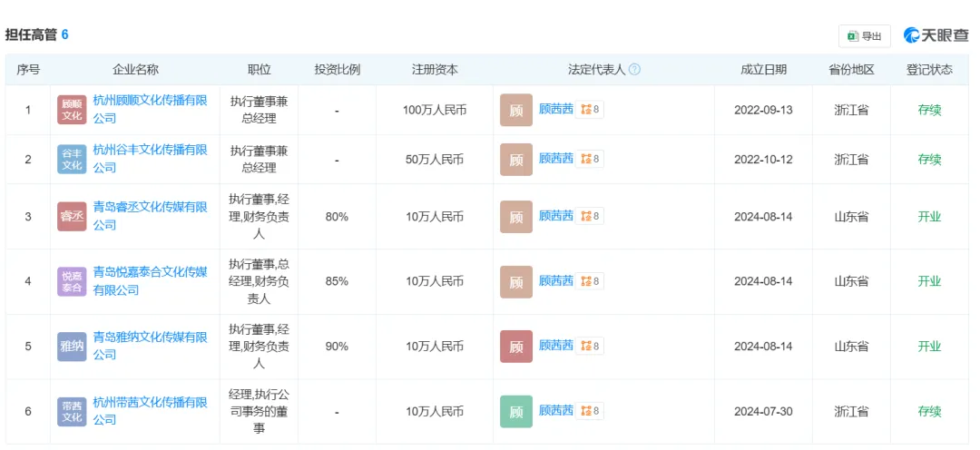Click the 悦嘉泰合 company logo icon
Image resolution: width=980 pixels, height=450 pixels.
pyautogui.click(x=72, y=281)
